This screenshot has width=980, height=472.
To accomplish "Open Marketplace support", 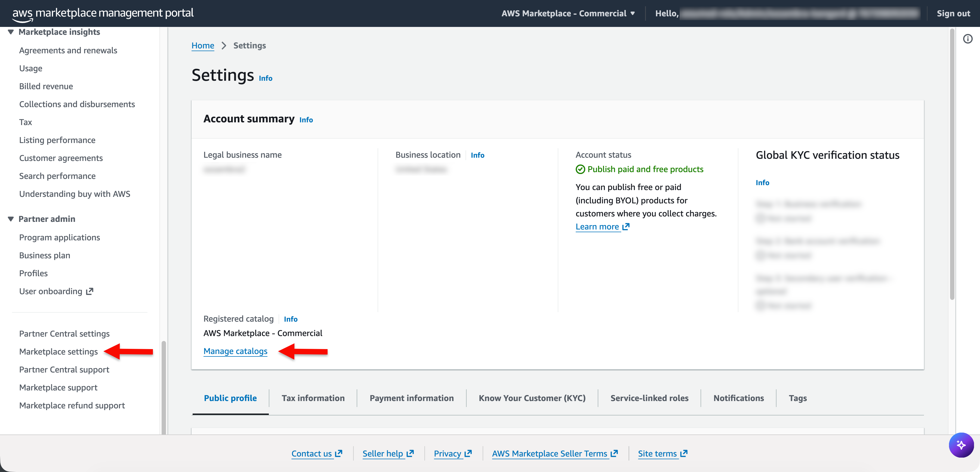I will coord(58,387).
